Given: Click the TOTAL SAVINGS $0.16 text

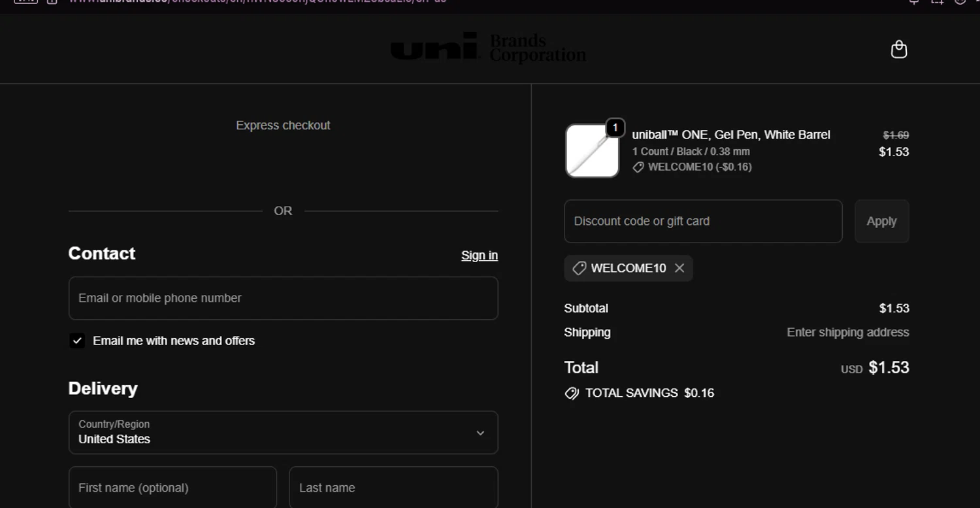Looking at the screenshot, I should tap(649, 393).
